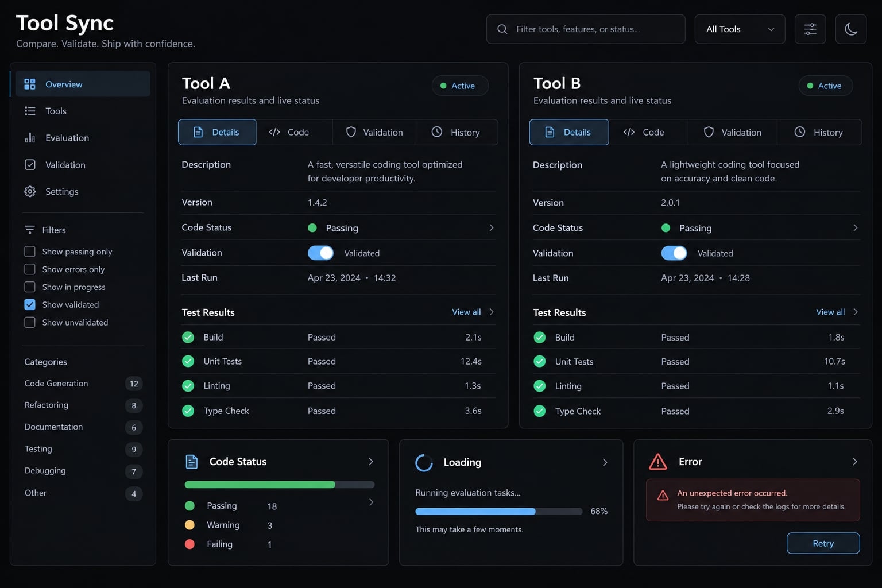The image size is (882, 588).
Task: Click the Loading spinner icon
Action: (424, 462)
